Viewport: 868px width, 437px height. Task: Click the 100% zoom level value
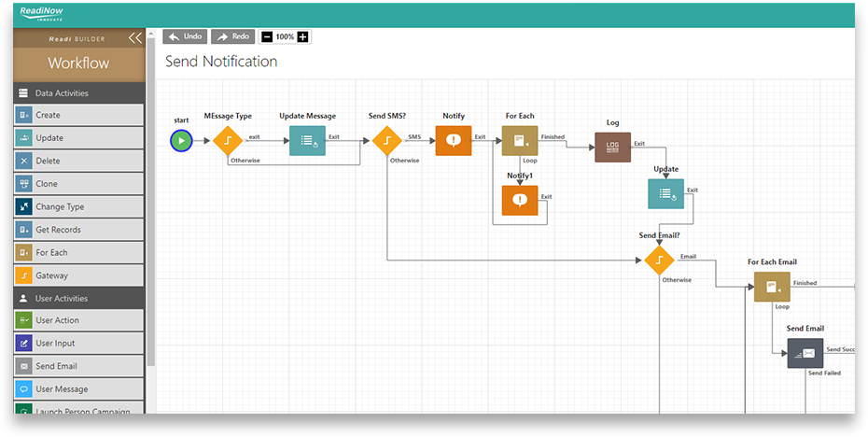285,37
